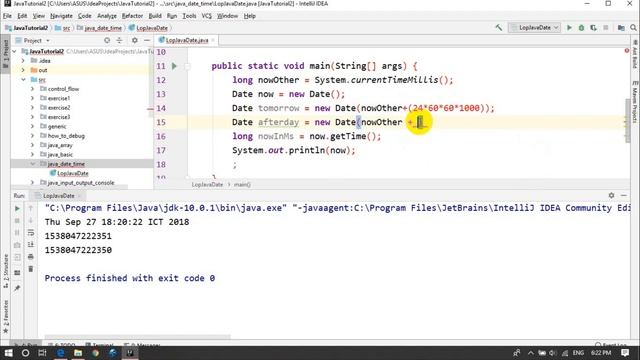Viewport: 640px width, 360px height.
Task: Click the Run panel stop icon
Action: 17,220
